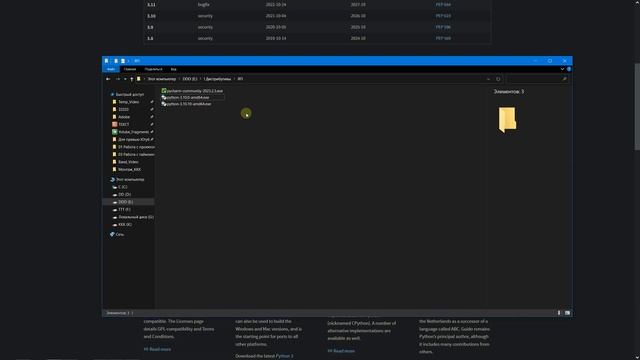Click the Быстрый доступ star icon

(x=112, y=94)
